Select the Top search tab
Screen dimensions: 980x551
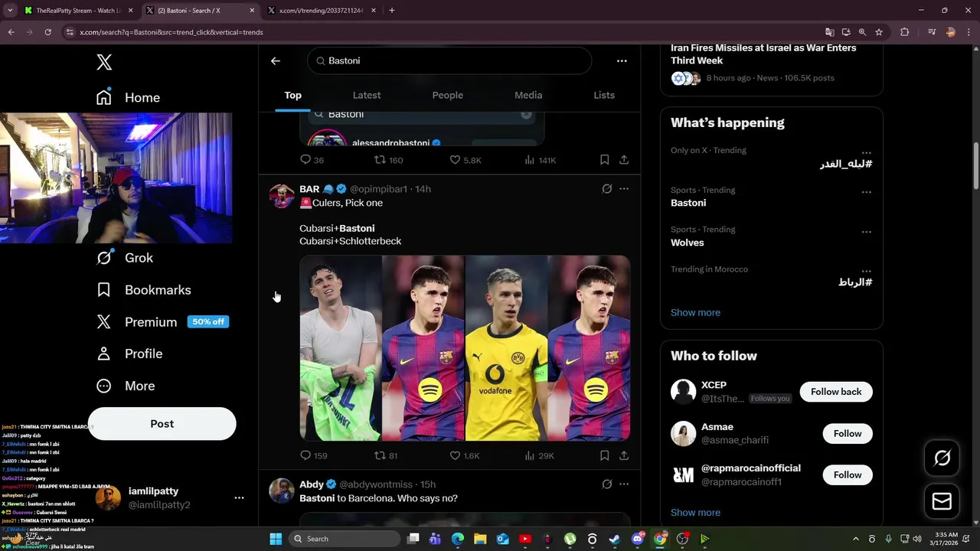click(292, 95)
